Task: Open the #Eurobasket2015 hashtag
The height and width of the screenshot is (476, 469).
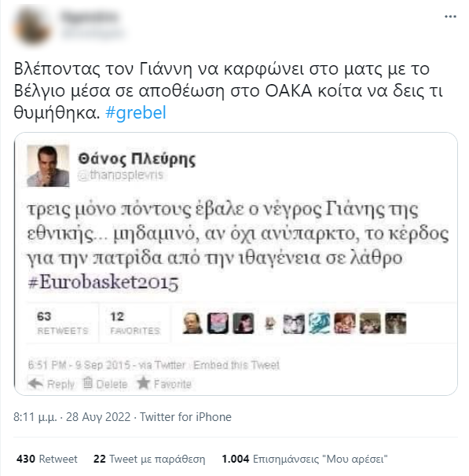Action: click(x=103, y=283)
